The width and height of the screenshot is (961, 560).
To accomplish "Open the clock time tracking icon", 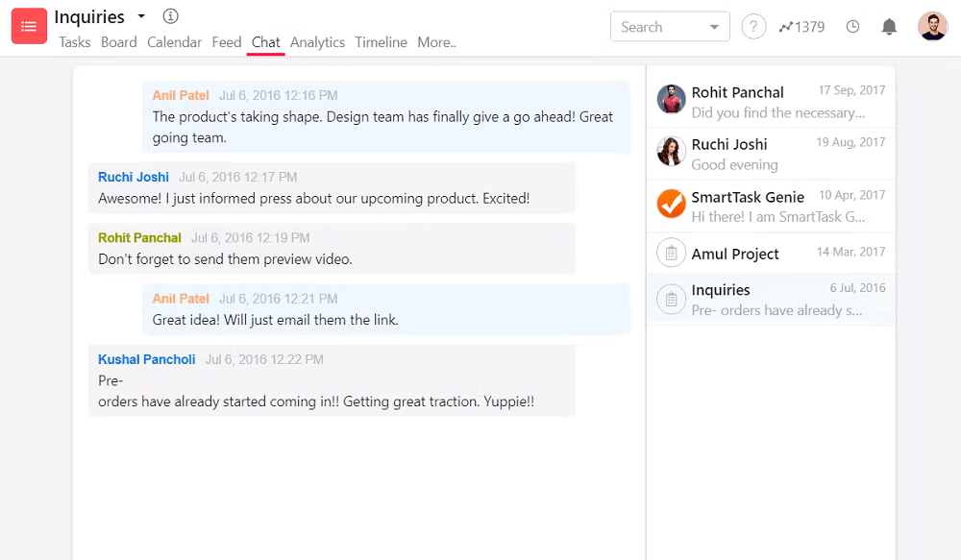I will (x=852, y=27).
